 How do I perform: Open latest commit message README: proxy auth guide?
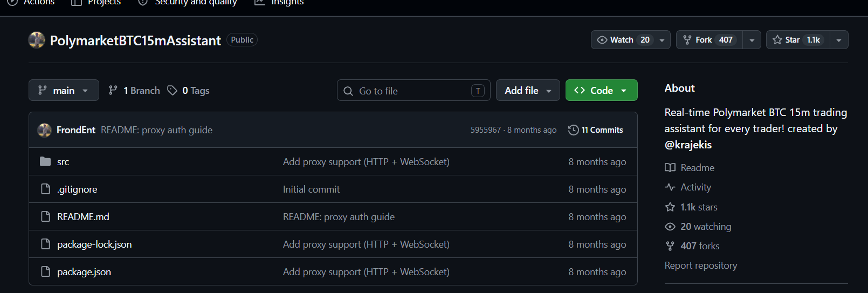[x=156, y=130]
